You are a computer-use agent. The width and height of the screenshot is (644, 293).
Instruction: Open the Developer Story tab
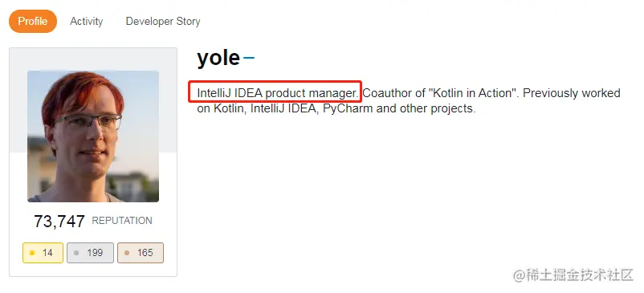(x=163, y=22)
